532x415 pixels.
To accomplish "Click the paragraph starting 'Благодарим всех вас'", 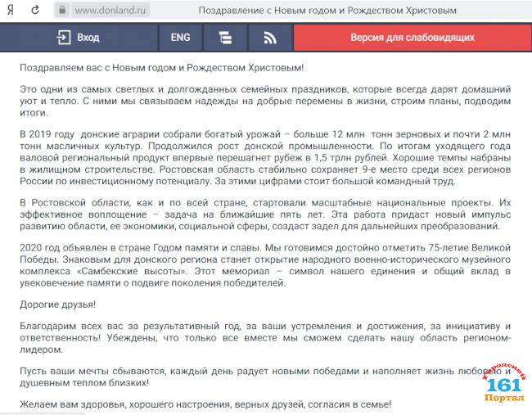I will (265, 337).
